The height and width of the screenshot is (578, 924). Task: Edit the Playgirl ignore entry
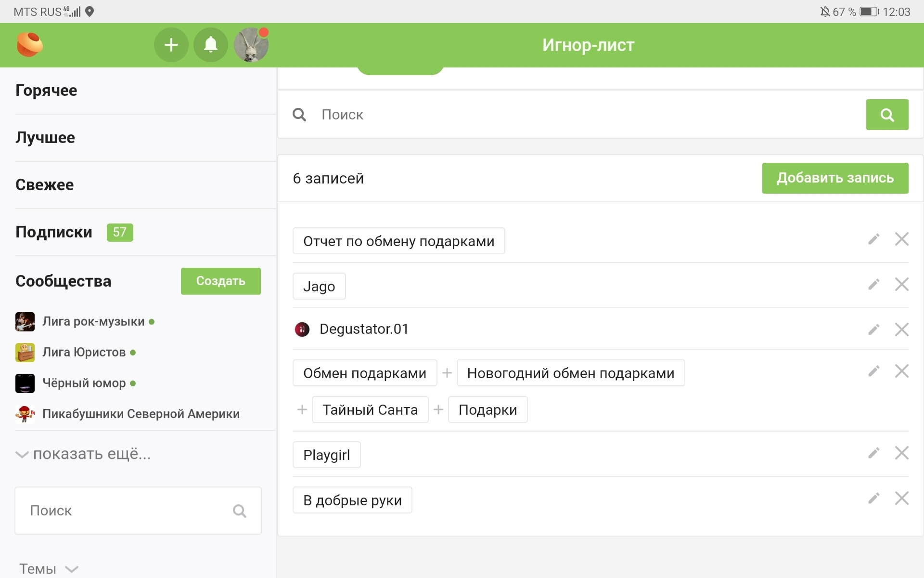click(873, 453)
